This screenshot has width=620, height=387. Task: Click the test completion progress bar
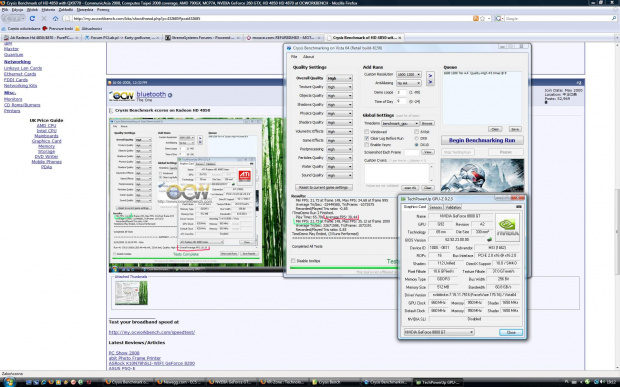344,268
